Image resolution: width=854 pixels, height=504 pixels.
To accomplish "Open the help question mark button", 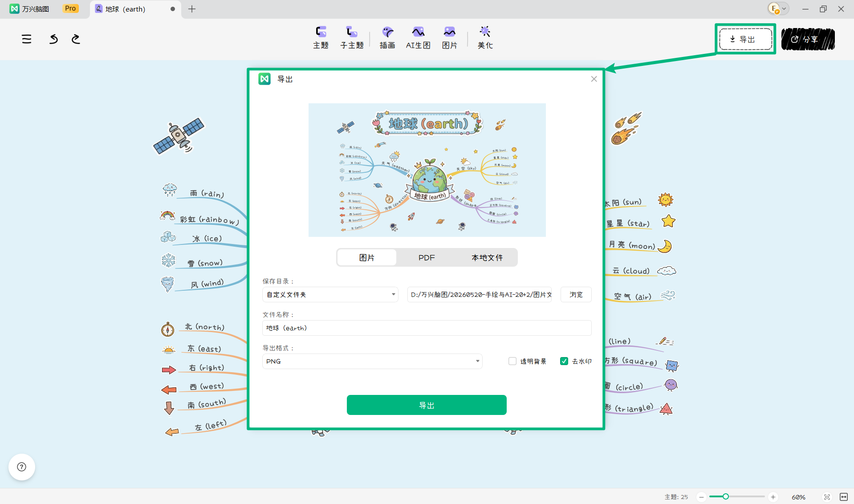I will pyautogui.click(x=22, y=467).
